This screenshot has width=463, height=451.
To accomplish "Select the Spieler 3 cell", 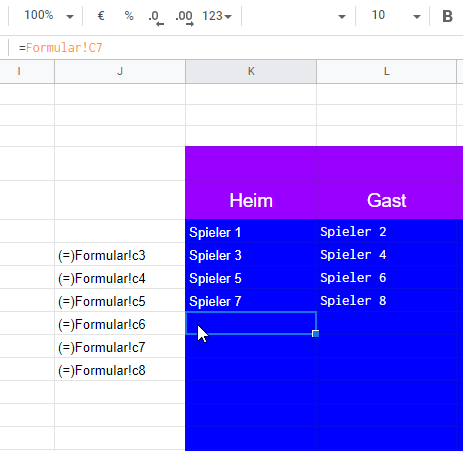I will pyautogui.click(x=251, y=255).
